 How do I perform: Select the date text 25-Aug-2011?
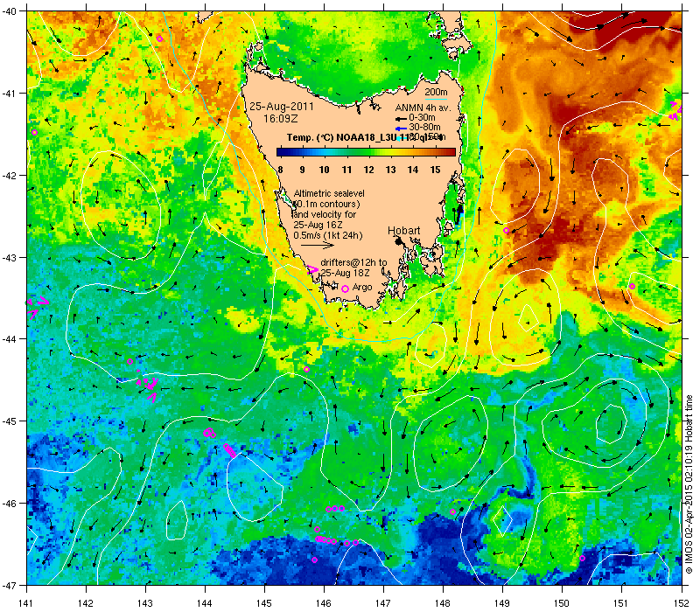coord(281,107)
